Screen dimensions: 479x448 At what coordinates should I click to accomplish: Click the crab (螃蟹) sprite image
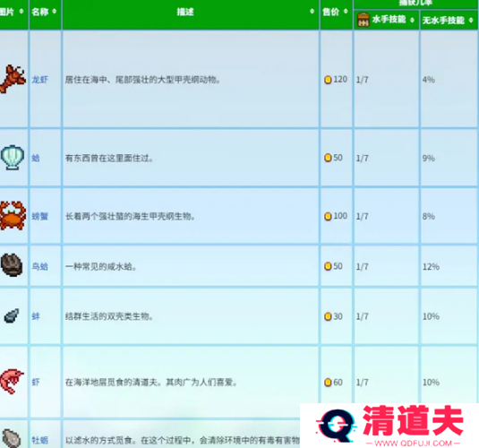(13, 215)
